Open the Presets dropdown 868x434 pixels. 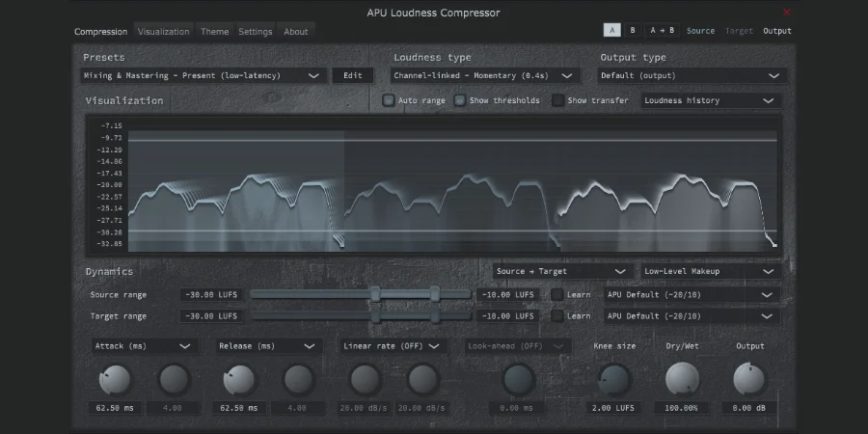point(203,75)
